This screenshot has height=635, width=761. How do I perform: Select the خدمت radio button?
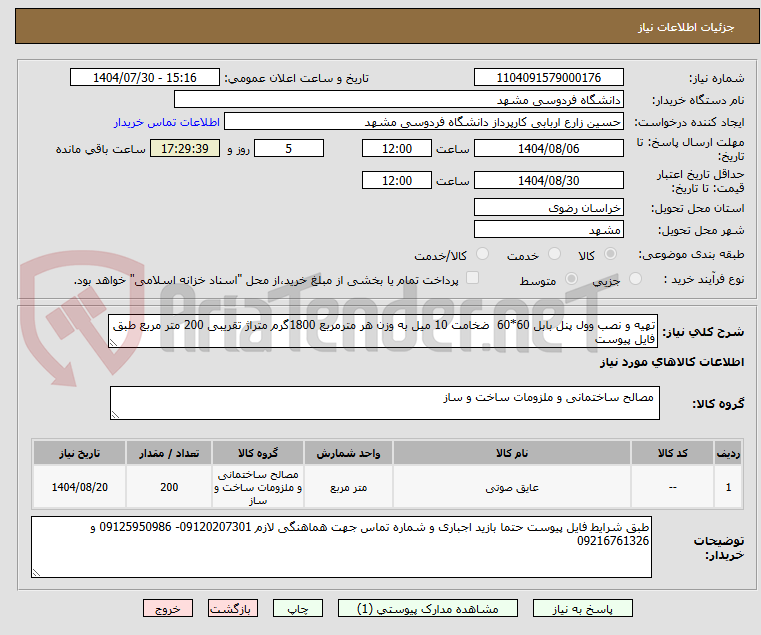(554, 254)
